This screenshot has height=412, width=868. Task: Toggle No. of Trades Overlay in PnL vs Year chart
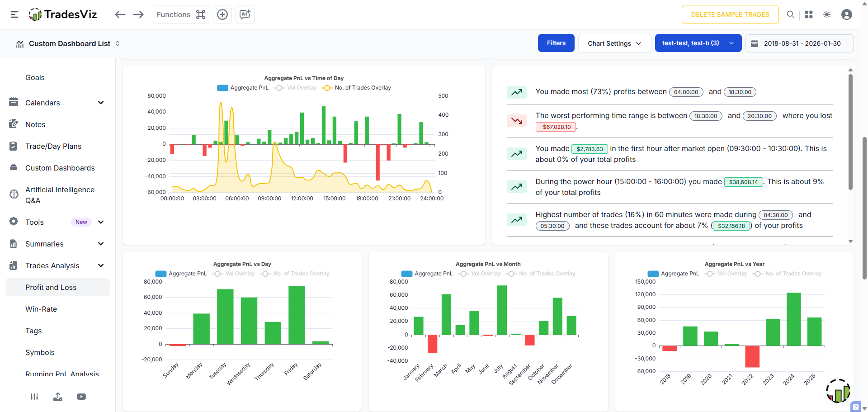tap(787, 274)
